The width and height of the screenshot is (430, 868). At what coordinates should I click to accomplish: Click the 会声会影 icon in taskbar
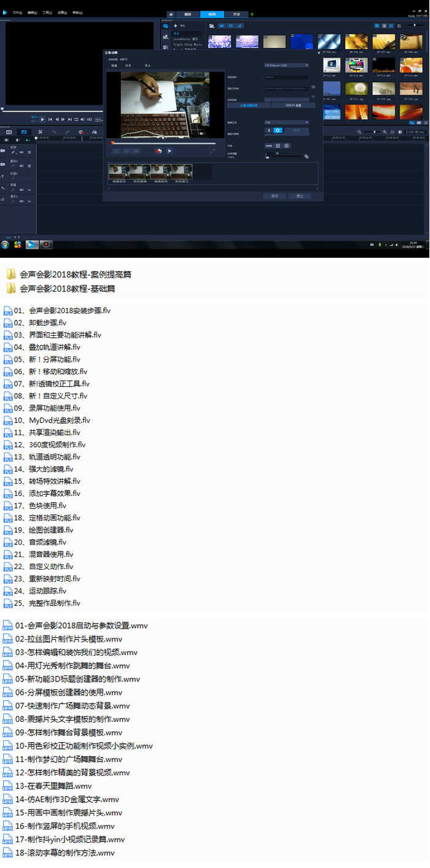31,244
